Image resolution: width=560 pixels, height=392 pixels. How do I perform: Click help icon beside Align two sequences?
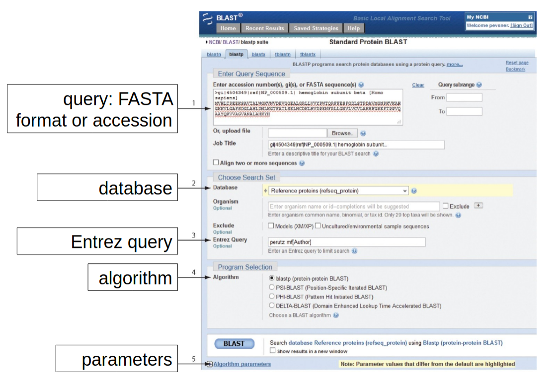[302, 163]
